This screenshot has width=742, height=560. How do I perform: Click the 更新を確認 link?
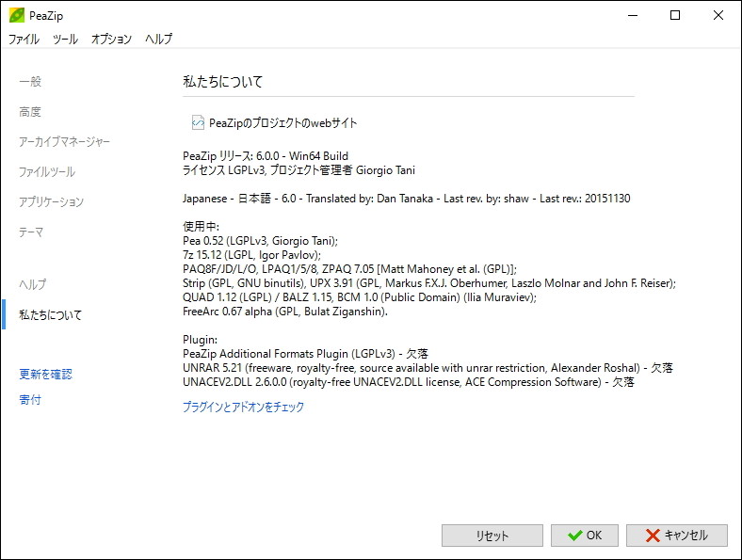tap(46, 375)
